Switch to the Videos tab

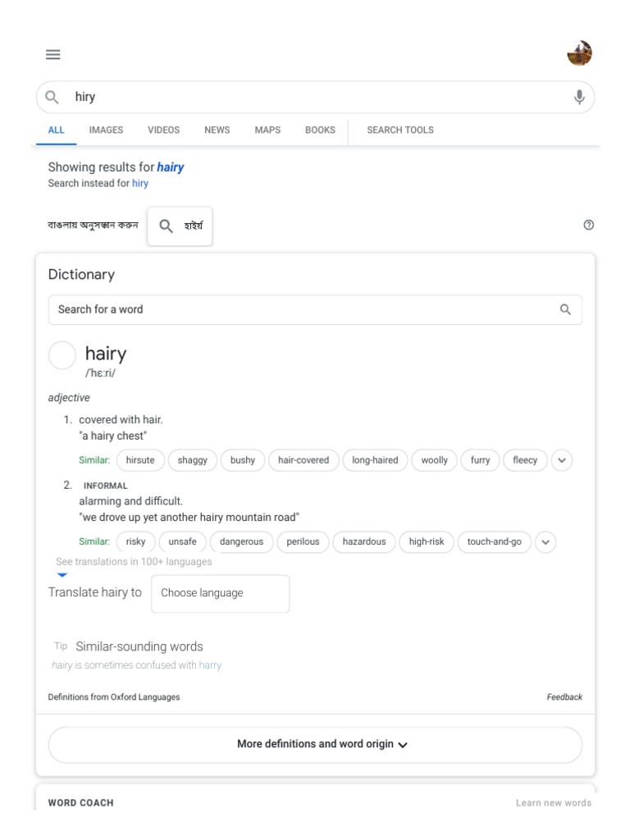163,130
